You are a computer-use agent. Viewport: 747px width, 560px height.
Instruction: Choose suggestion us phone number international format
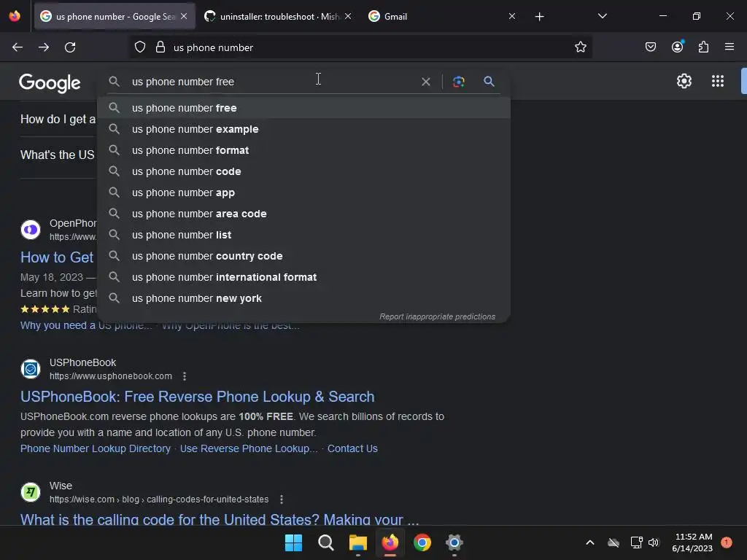pyautogui.click(x=304, y=277)
